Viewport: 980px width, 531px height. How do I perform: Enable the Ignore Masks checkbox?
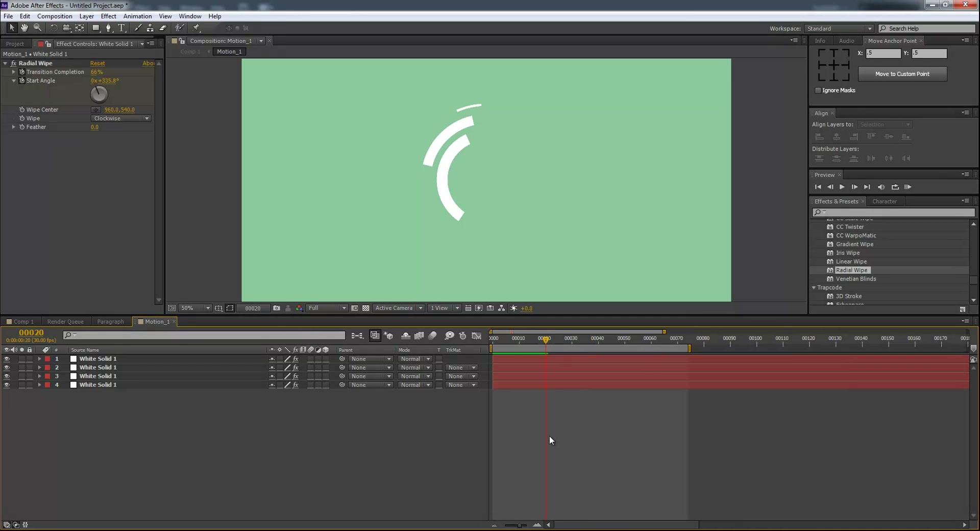click(818, 90)
